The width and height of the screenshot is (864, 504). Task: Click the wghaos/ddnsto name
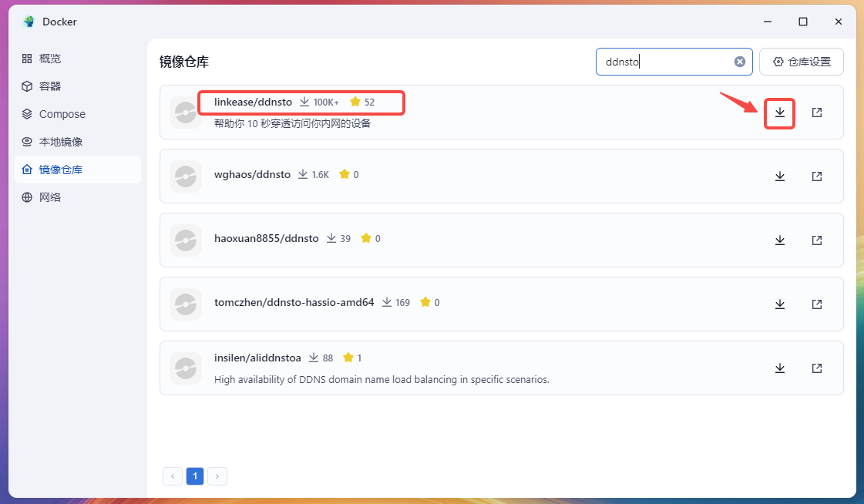point(252,175)
